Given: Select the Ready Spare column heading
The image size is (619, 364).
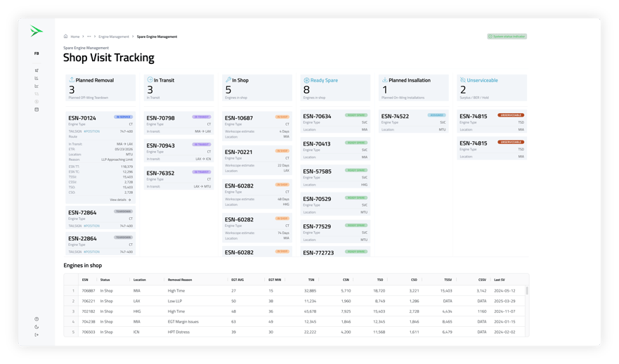Looking at the screenshot, I should (324, 80).
